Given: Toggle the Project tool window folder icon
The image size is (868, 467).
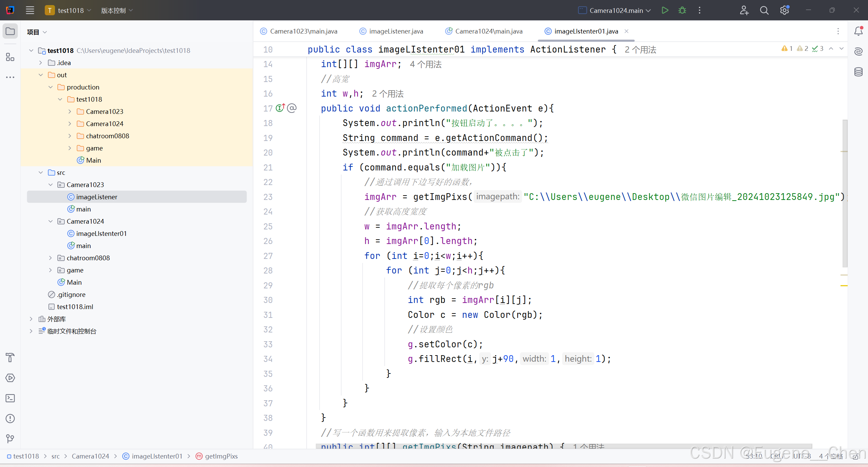Looking at the screenshot, I should (10, 31).
